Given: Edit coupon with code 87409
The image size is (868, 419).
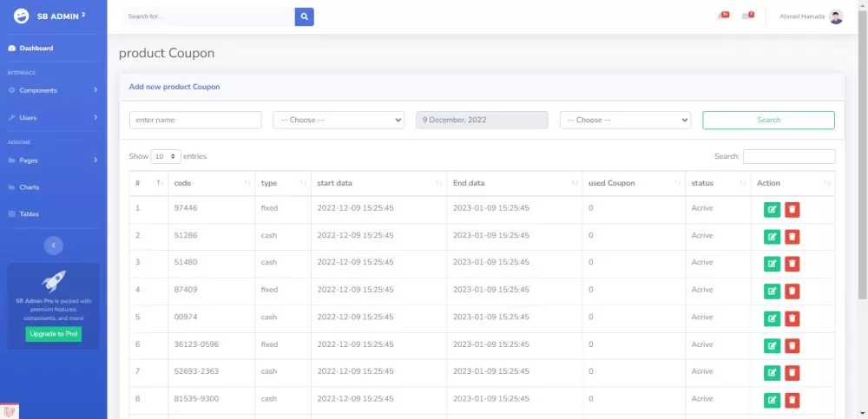Looking at the screenshot, I should tap(772, 291).
